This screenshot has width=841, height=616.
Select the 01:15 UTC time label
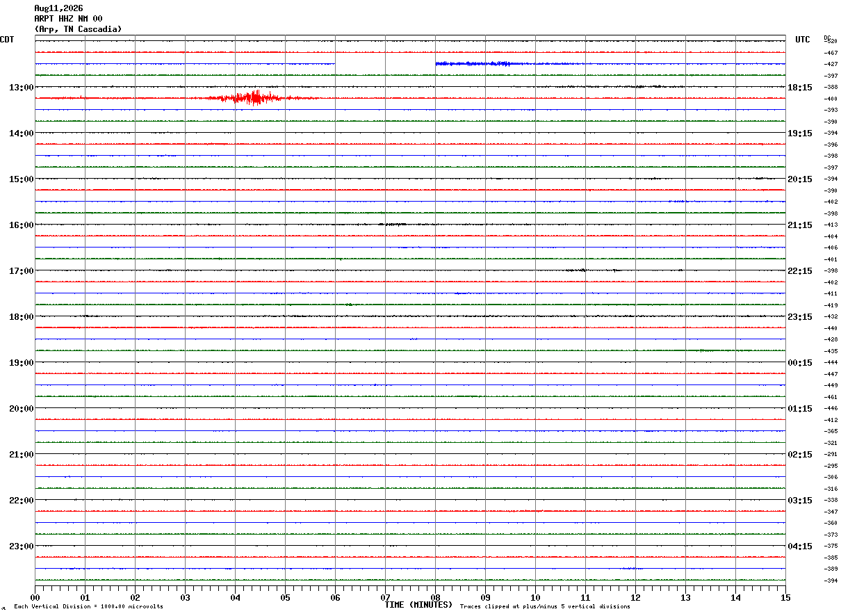tap(800, 409)
